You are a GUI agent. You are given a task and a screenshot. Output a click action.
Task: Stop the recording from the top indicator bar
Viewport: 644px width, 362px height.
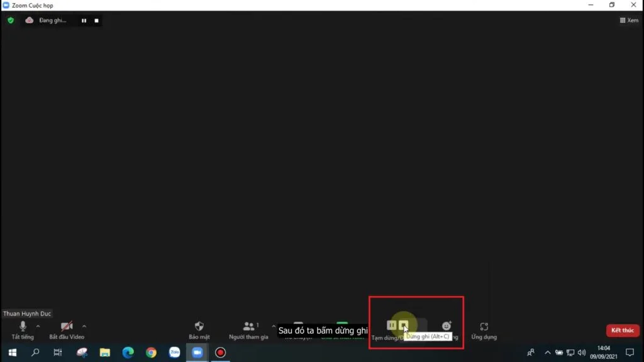tap(96, 20)
